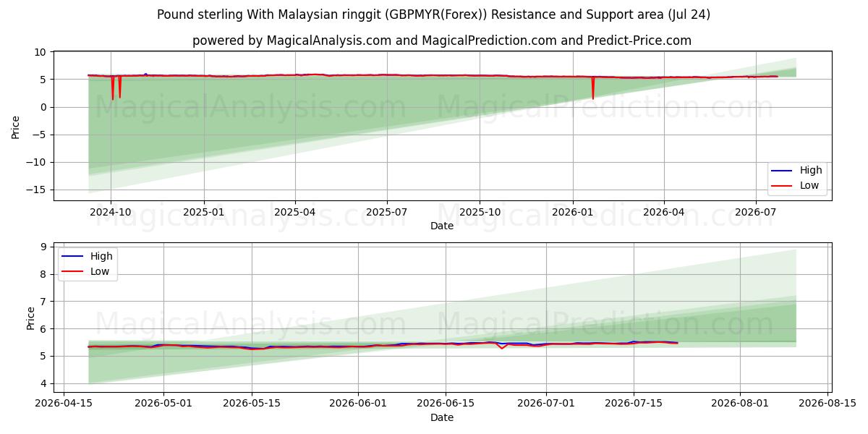The height and width of the screenshot is (434, 868).
Task: Click the '2025-04' tick label on the top chart
Action: (x=295, y=213)
